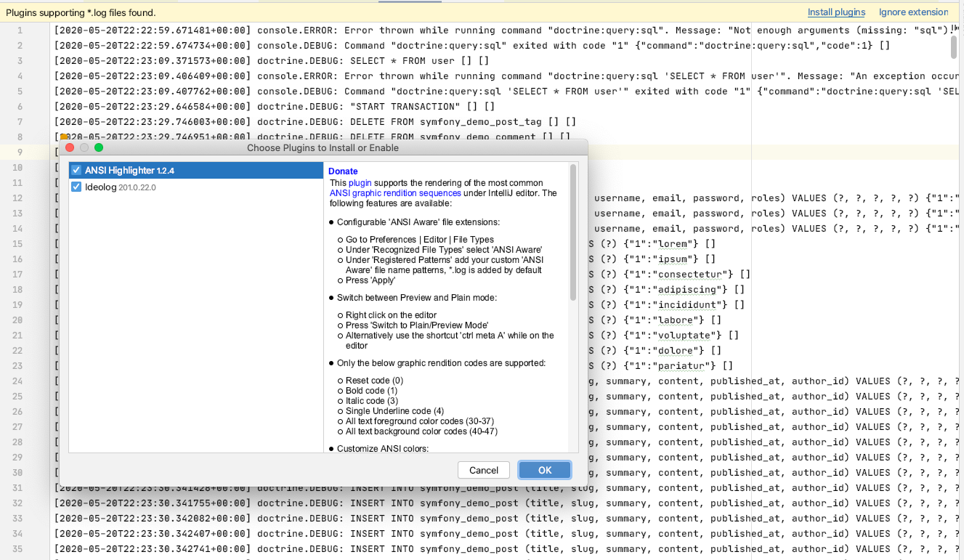Close the Choose Plugins dialog via red button
Screen dimensions: 964x560
click(70, 147)
